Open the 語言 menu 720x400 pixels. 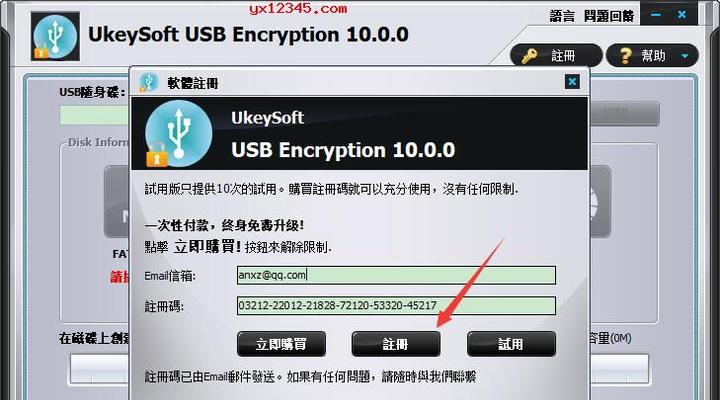pyautogui.click(x=562, y=16)
